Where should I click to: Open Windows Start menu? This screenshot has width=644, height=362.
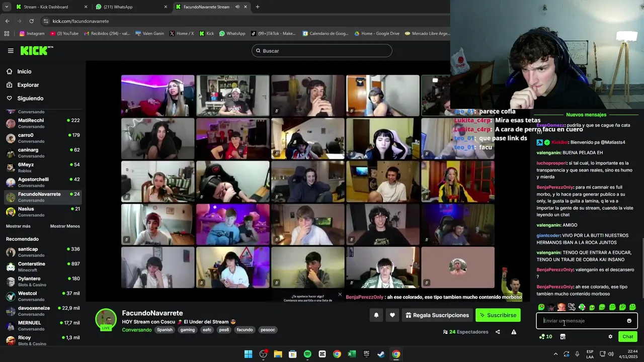pyautogui.click(x=248, y=354)
